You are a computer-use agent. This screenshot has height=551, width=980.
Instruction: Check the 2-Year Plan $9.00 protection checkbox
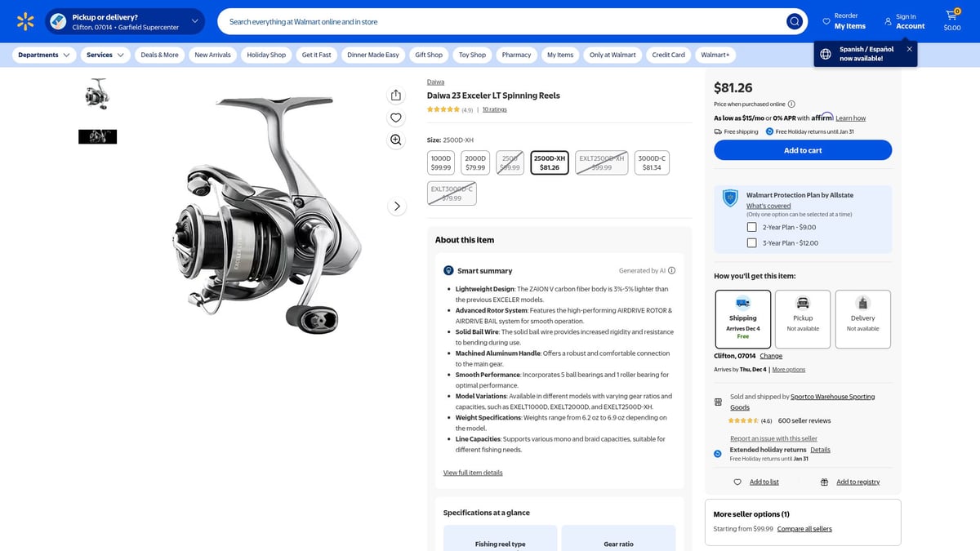(x=751, y=226)
